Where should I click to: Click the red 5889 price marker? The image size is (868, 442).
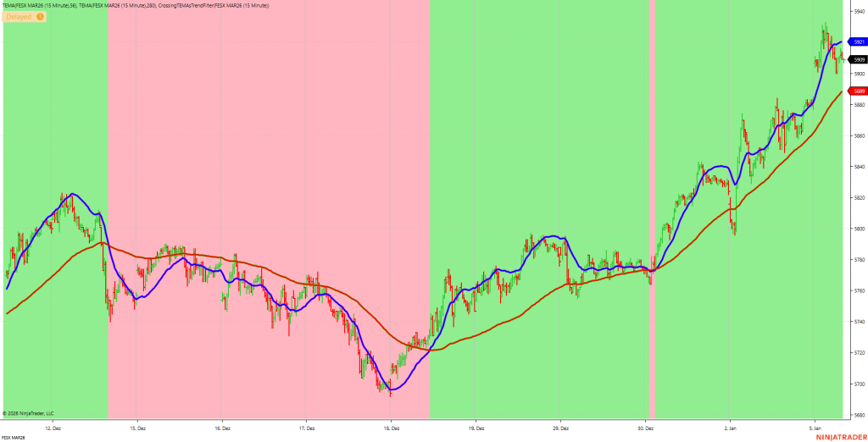click(858, 91)
